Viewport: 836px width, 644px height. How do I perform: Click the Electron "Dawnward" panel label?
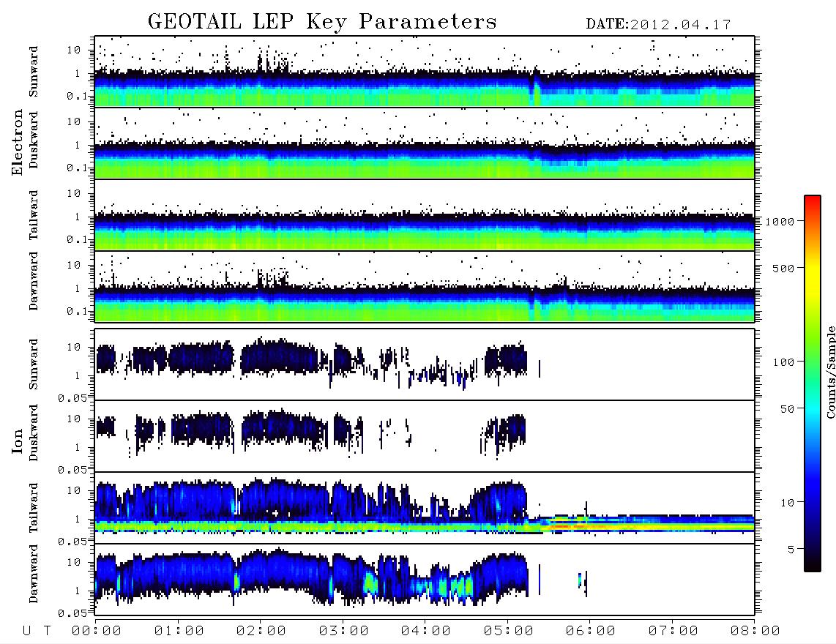click(34, 282)
